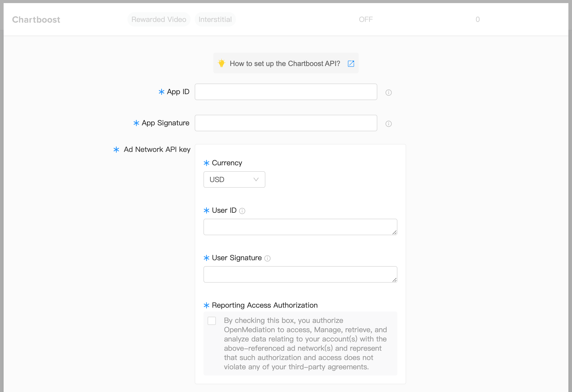This screenshot has width=572, height=392.
Task: Click the Reporting Access Authorization label
Action: 265,305
